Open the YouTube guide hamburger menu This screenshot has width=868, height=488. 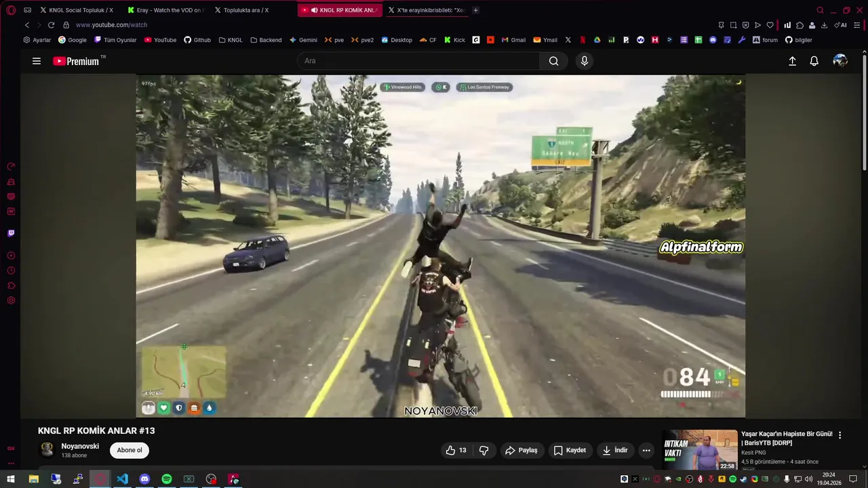(x=37, y=61)
